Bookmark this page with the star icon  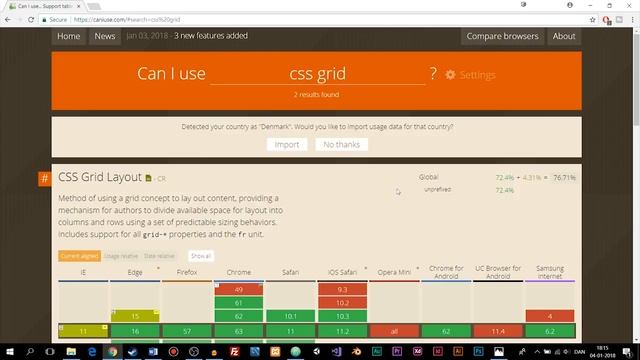point(593,20)
